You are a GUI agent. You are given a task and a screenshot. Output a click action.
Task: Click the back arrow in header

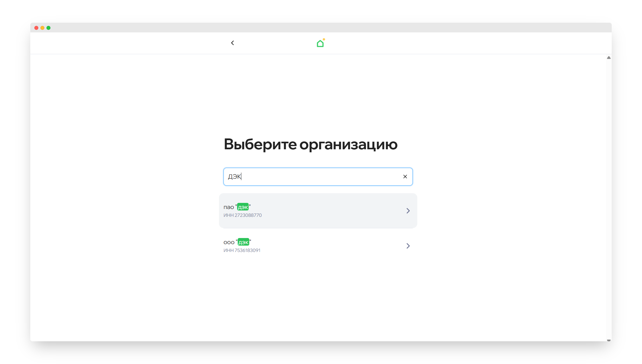point(232,43)
